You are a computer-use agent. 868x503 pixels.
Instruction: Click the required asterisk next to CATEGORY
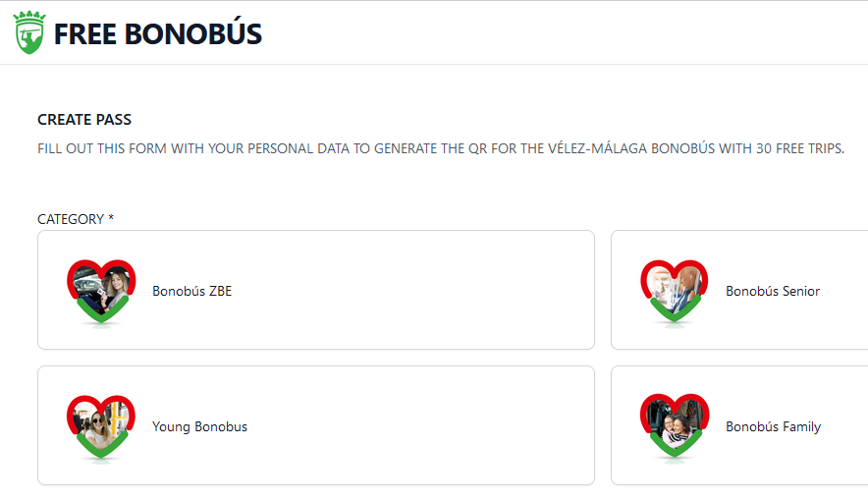[111, 218]
